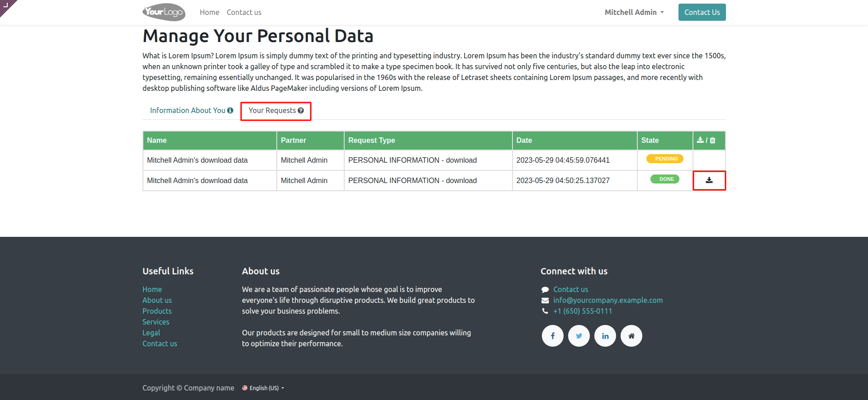Click the question mark icon beside Your Requests
This screenshot has height=400, width=868.
[x=301, y=110]
